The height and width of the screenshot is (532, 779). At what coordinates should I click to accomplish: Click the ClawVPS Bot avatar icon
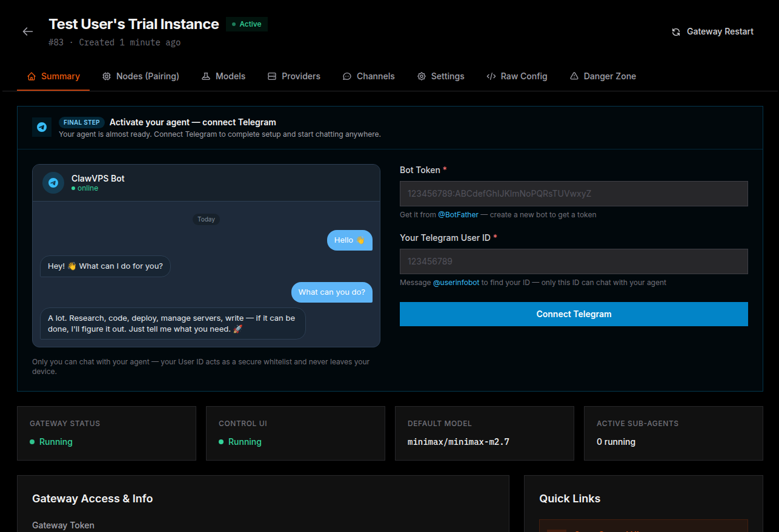[x=53, y=183]
